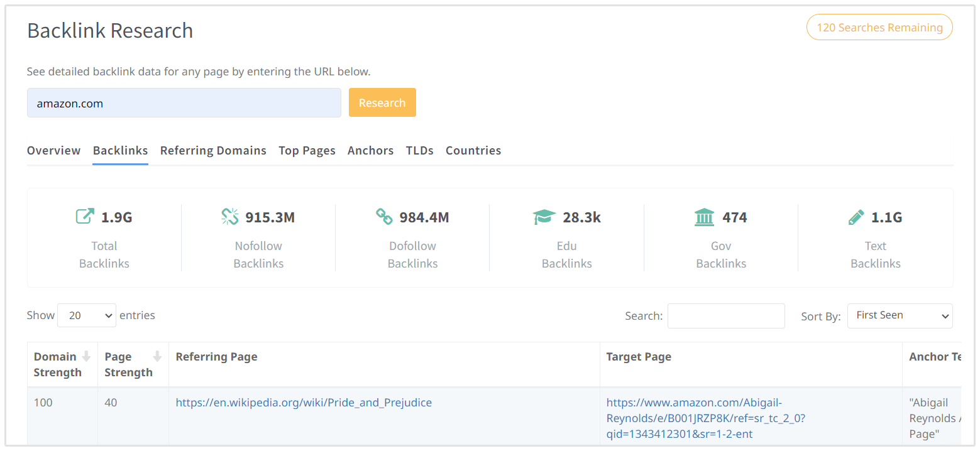Screen dimensions: 980x451
Task: Sort by Domain Strength arrow icon
Action: [87, 357]
